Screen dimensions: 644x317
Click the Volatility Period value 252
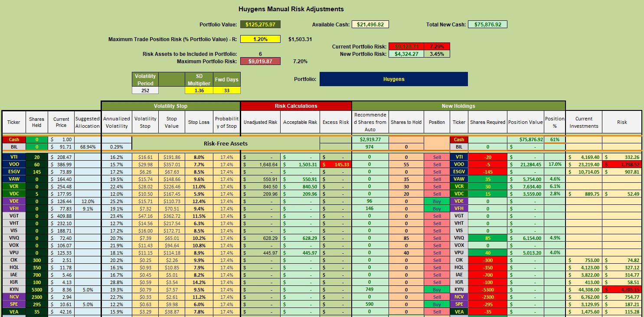(x=145, y=91)
